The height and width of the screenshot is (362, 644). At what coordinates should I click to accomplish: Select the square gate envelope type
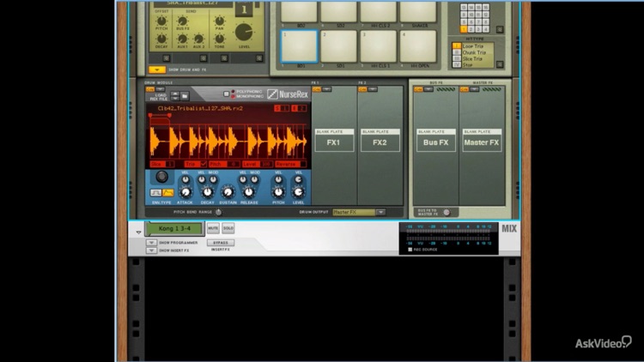155,192
